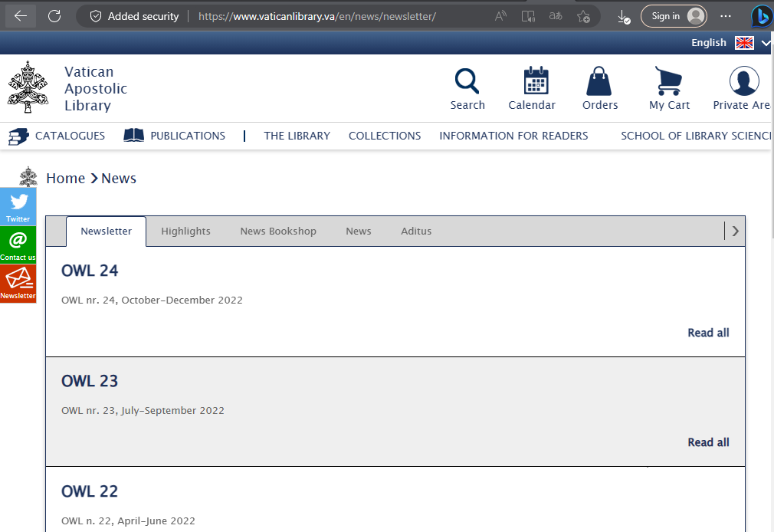The height and width of the screenshot is (532, 774).
Task: Add this page to favorites star icon
Action: pos(583,16)
